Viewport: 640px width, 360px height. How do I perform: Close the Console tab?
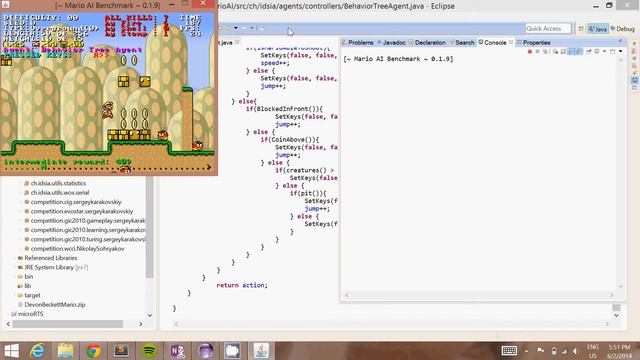(511, 42)
